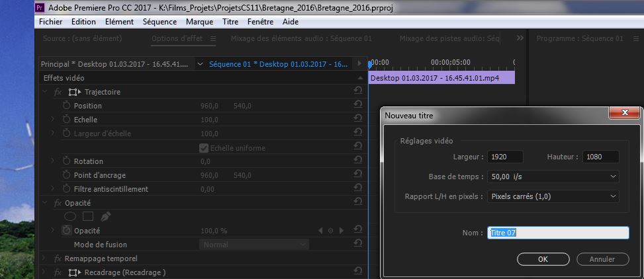644x279 pixels.
Task: Open Mixage des éléments audio tab
Action: pyautogui.click(x=301, y=38)
